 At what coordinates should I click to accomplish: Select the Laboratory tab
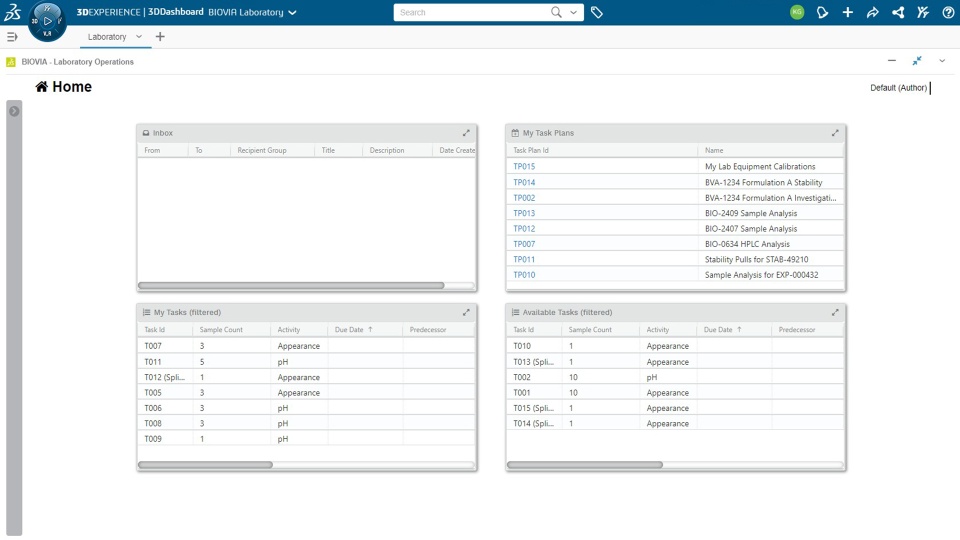tap(107, 37)
